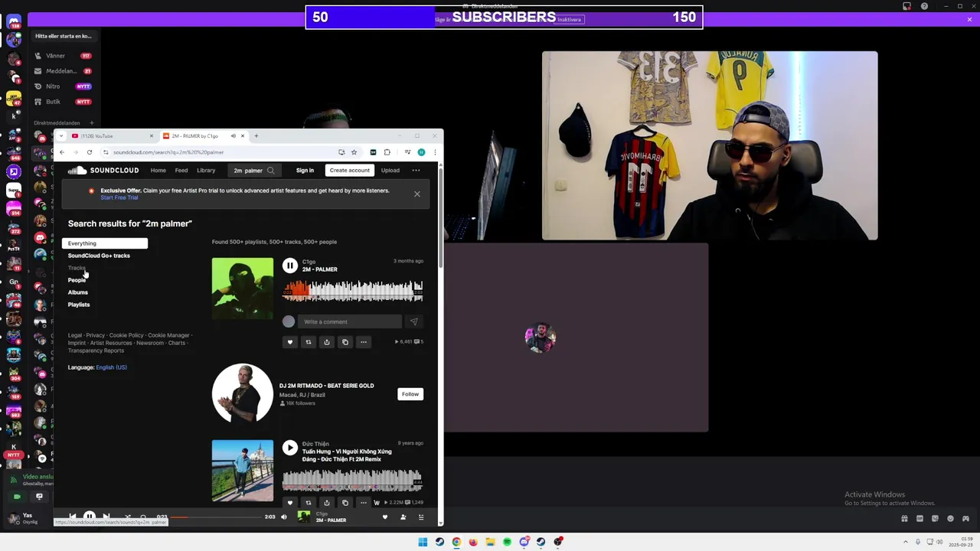Open the Upload page
980x551 pixels.
click(x=390, y=170)
